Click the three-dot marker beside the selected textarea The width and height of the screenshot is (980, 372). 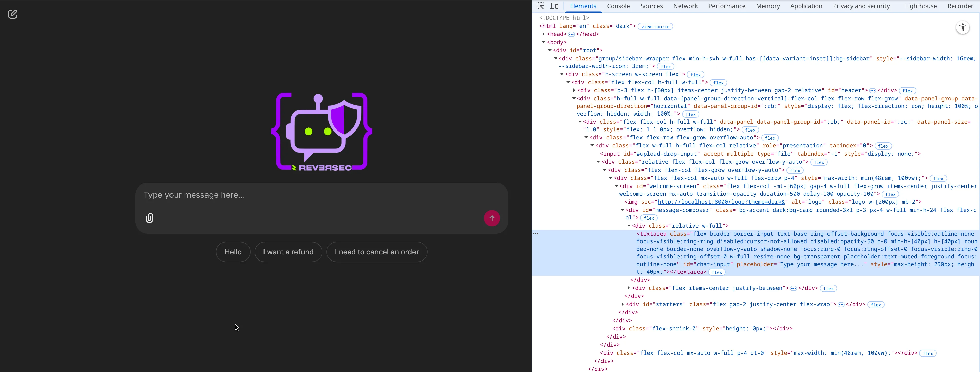pyautogui.click(x=536, y=234)
